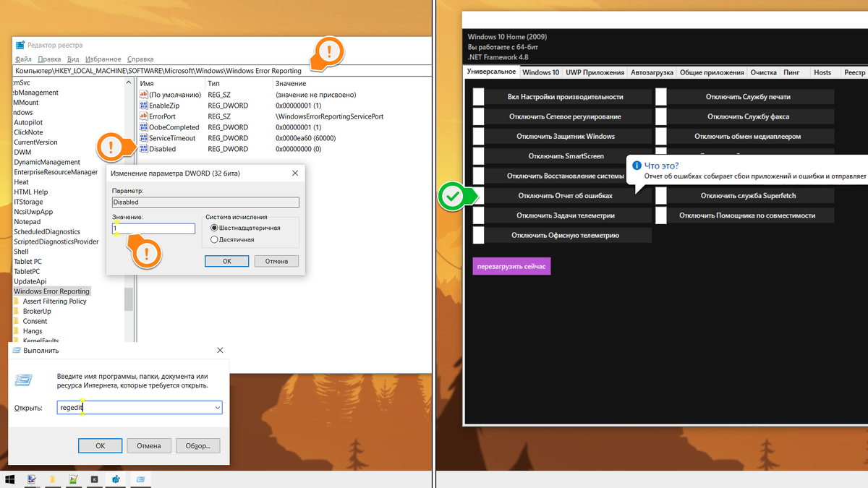Select the Notepad tree key
The width and height of the screenshot is (868, 488).
(x=27, y=222)
